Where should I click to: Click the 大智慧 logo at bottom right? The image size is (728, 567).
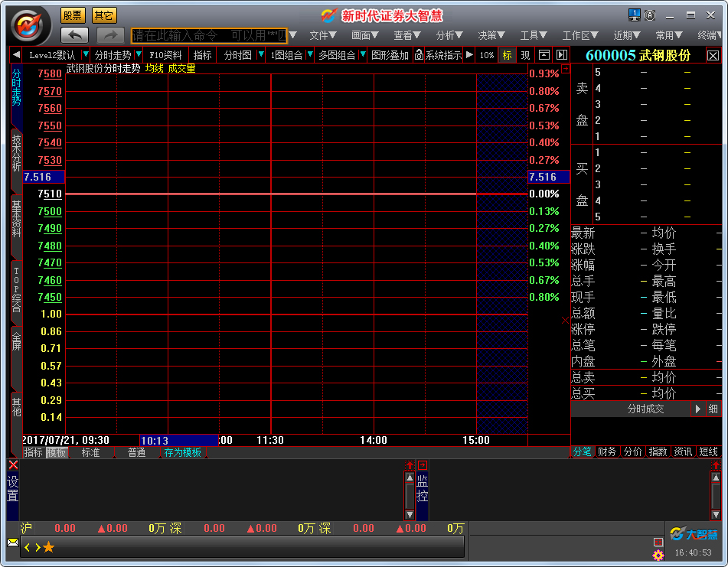(x=694, y=534)
